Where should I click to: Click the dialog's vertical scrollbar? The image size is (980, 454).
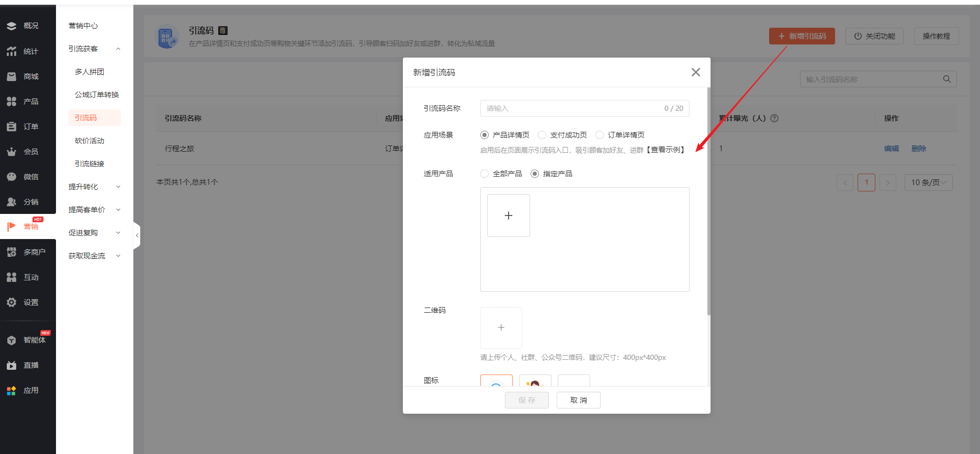click(708, 201)
